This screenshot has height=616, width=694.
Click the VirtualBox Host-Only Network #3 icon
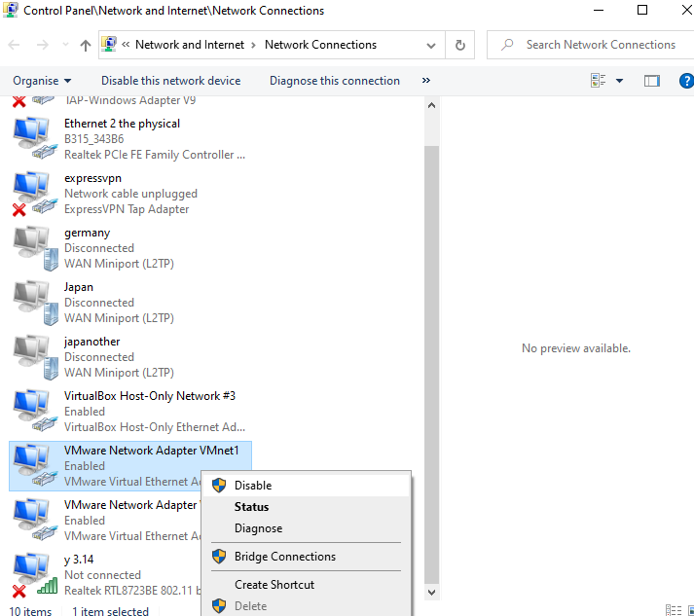click(x=35, y=411)
